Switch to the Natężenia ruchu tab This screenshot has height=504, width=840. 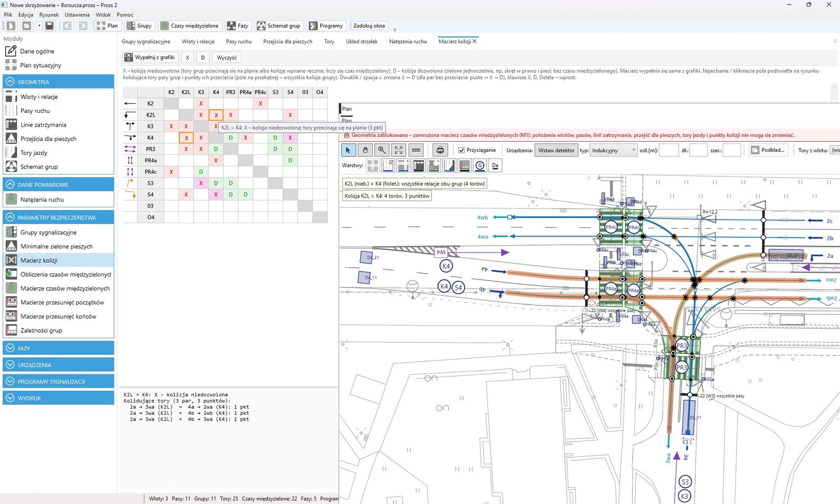[x=408, y=41]
